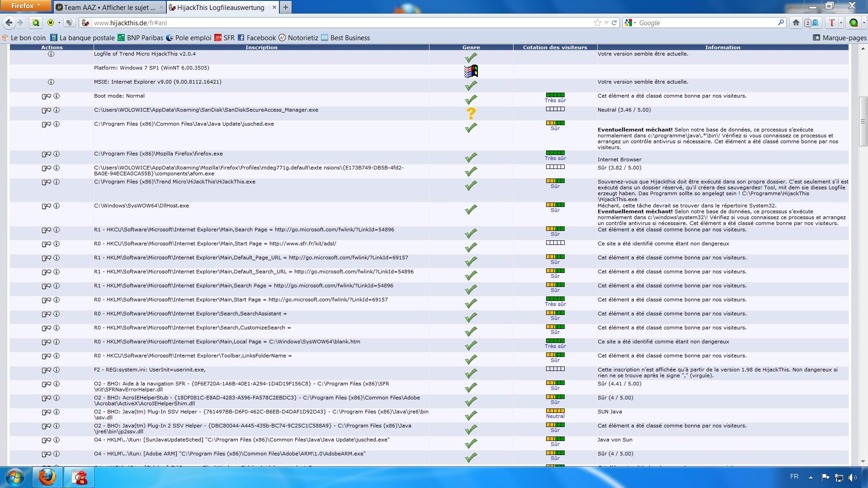Open comment icon for afom.exe row

[x=46, y=168]
